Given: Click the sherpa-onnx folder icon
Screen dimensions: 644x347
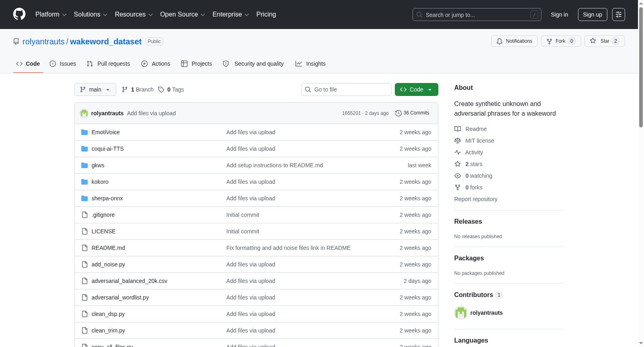Looking at the screenshot, I should pyautogui.click(x=85, y=198).
